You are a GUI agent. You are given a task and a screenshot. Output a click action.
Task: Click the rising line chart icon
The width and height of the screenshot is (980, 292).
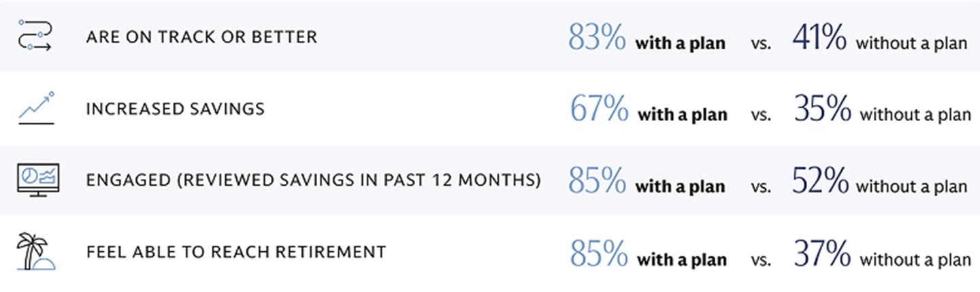36,108
